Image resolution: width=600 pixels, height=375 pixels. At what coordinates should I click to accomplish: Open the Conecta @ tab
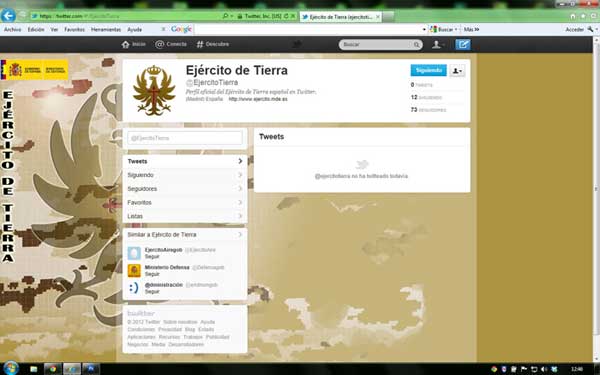click(171, 44)
